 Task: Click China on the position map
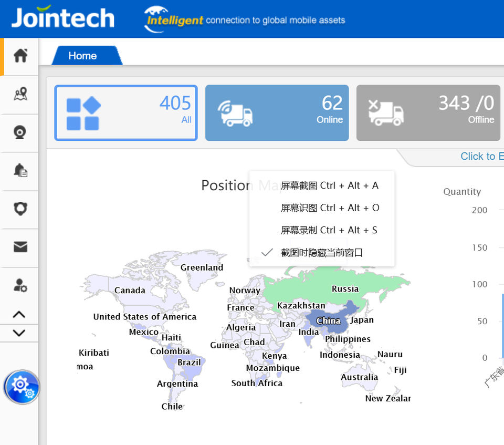click(328, 320)
